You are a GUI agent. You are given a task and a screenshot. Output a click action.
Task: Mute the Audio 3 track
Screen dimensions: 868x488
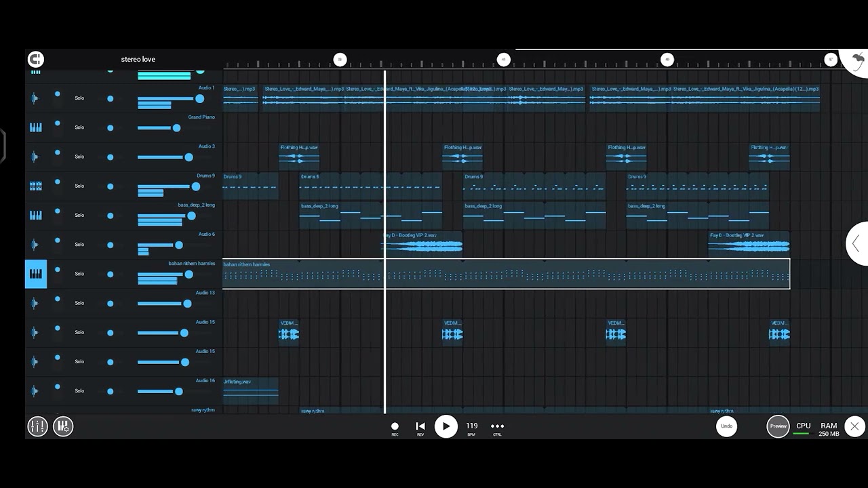pos(58,152)
